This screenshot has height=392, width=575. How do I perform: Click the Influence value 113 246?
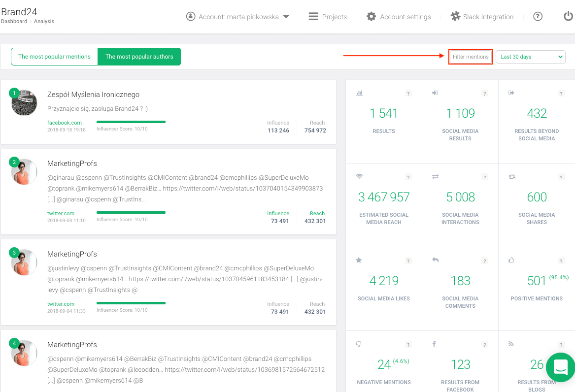[x=278, y=131]
